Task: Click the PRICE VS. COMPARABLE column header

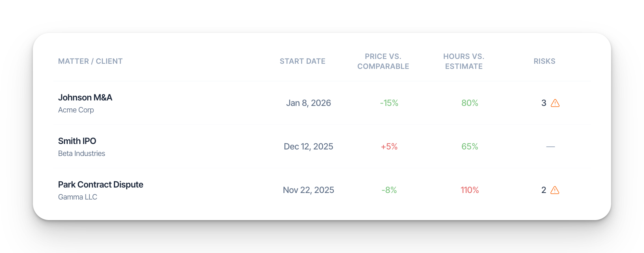Action: 383,61
